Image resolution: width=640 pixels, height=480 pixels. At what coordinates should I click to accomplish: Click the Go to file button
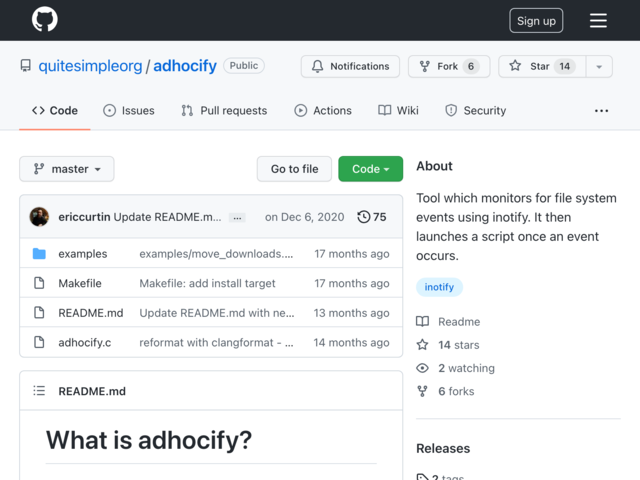click(294, 169)
